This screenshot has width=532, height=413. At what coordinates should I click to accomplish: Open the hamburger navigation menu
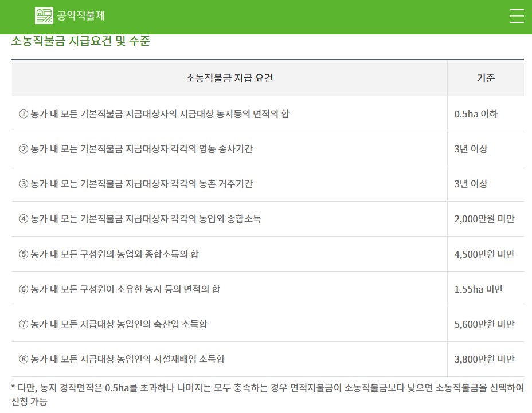pyautogui.click(x=517, y=17)
